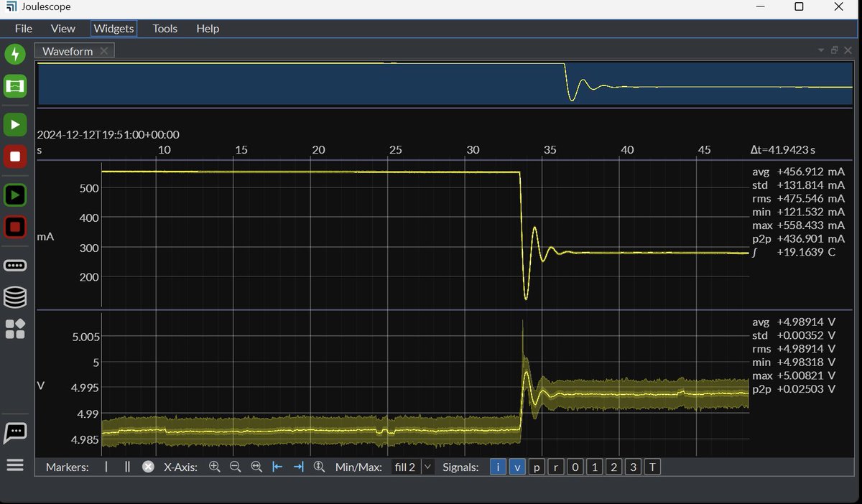Viewport: 862px width, 504px height.
Task: Enable trigger signal 'T'
Action: (652, 467)
